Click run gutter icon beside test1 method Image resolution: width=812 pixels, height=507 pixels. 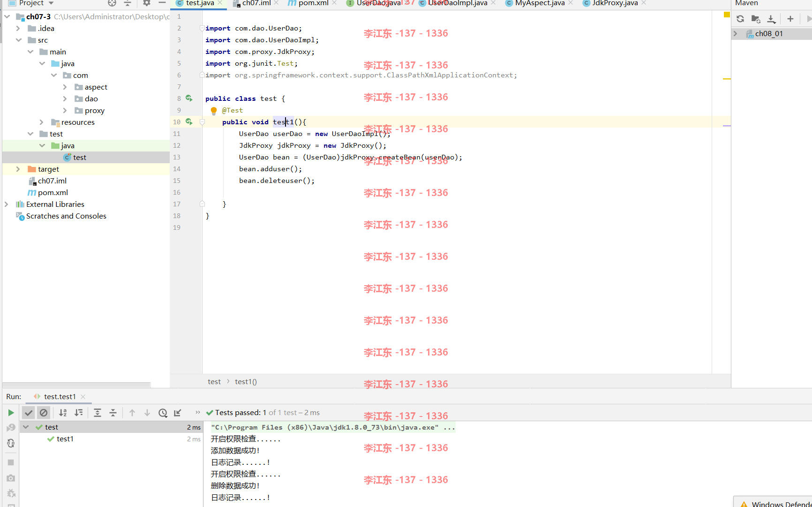[x=189, y=121]
